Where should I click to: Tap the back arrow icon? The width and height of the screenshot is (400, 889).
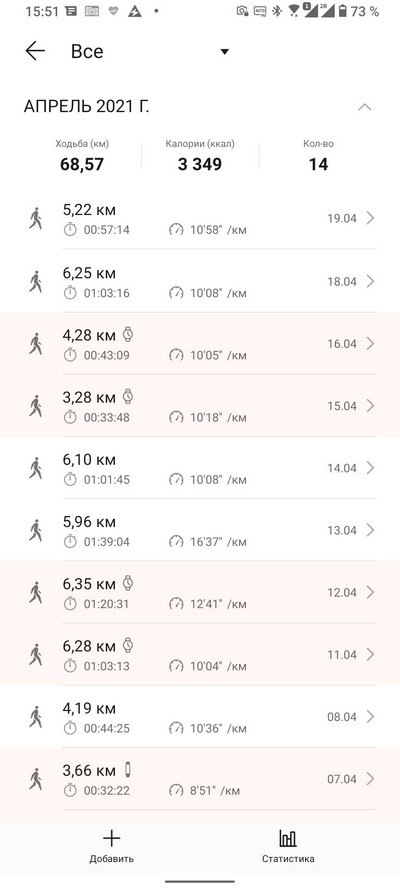(x=35, y=51)
